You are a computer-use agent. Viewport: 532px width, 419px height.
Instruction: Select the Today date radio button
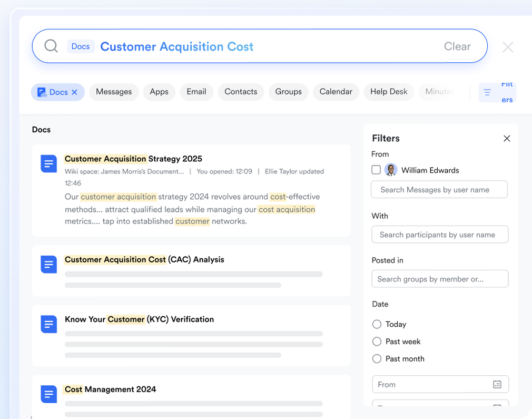coord(377,324)
